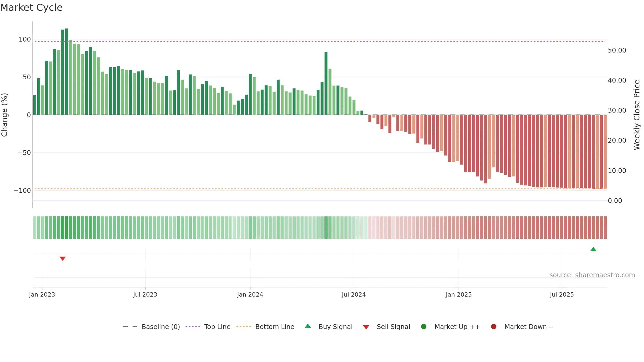Image resolution: width=644 pixels, height=362 pixels.
Task: Click the Market Cycle chart title
Action: pos(31,8)
